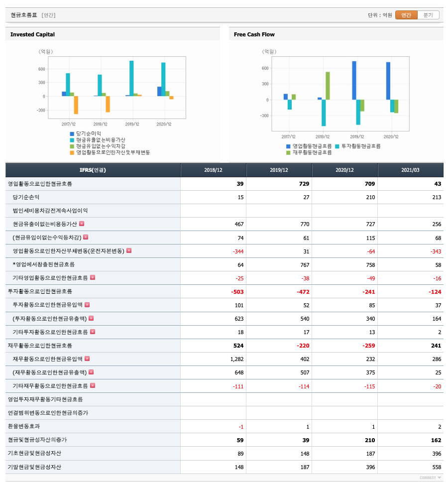Click the 당기순손익 row label
Screen dimensions: 448x487
[x=26, y=197]
